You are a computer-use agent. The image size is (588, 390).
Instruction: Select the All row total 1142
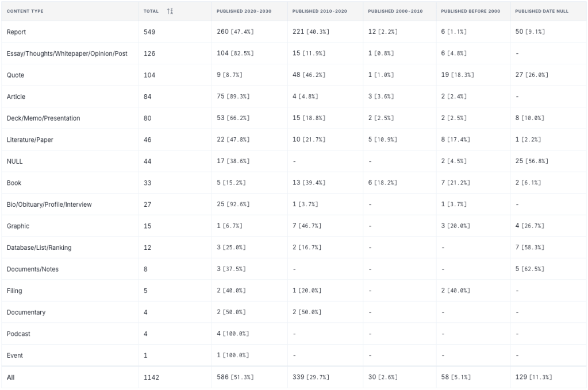click(151, 377)
